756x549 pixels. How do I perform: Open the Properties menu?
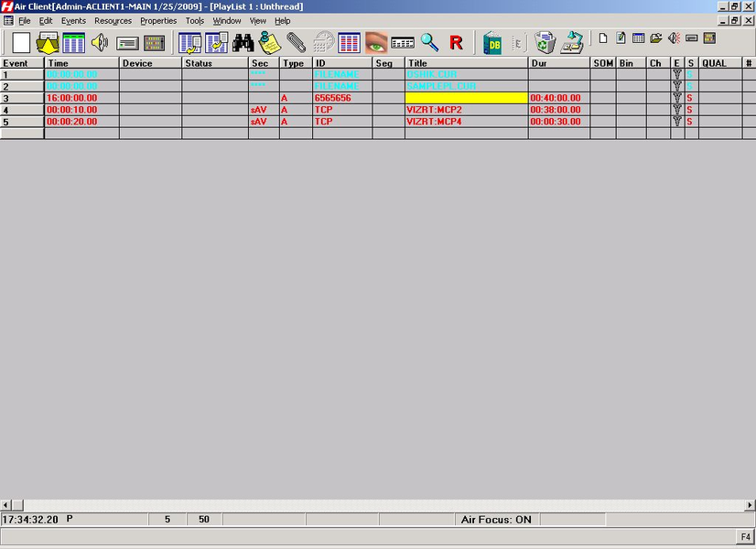(x=158, y=20)
